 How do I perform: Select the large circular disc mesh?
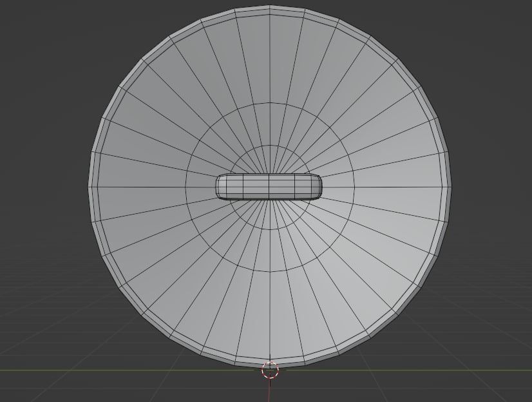[270, 187]
